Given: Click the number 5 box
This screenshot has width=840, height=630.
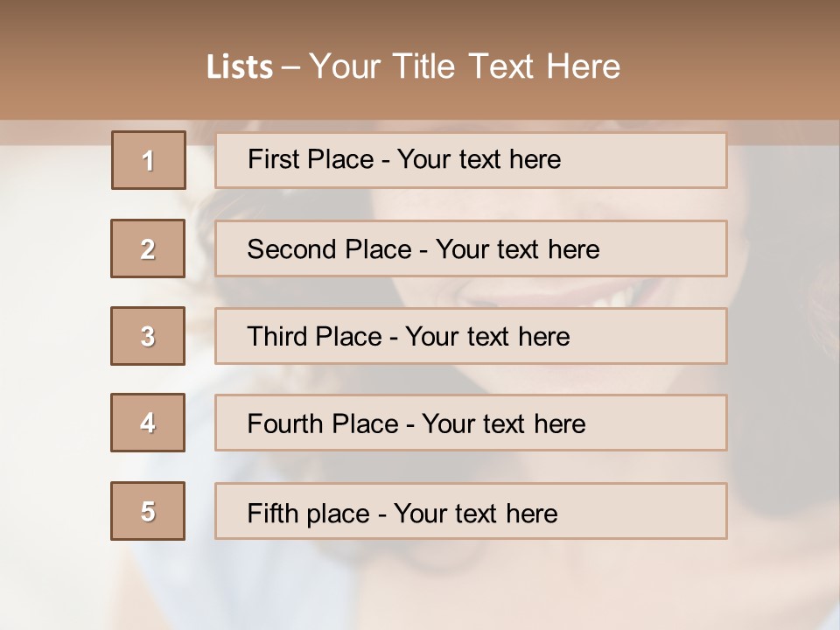Looking at the screenshot, I should 148,511.
